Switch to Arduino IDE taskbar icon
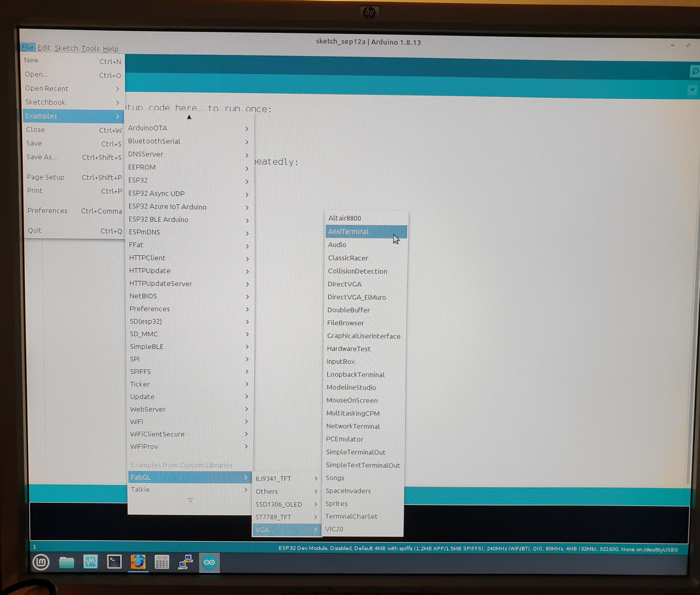Viewport: 700px width, 595px height. coord(209,562)
